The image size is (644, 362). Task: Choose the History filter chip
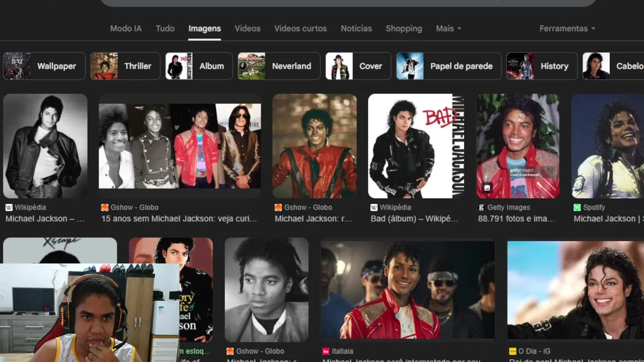(542, 66)
